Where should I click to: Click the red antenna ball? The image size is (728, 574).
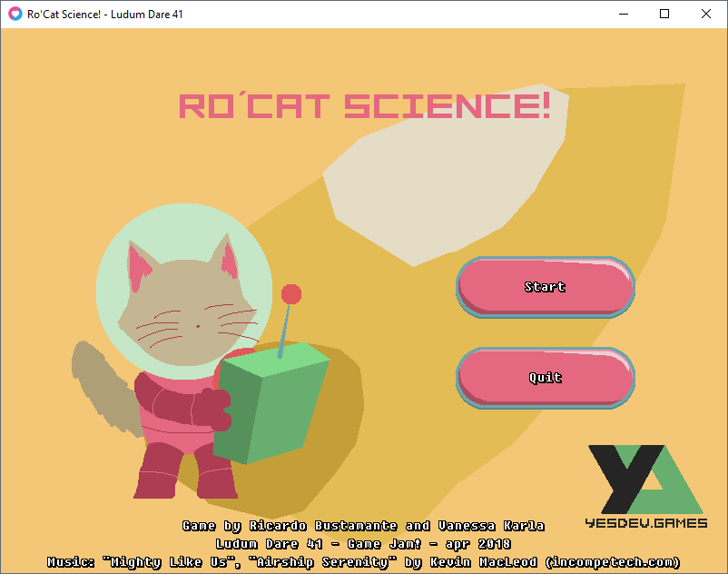[291, 294]
